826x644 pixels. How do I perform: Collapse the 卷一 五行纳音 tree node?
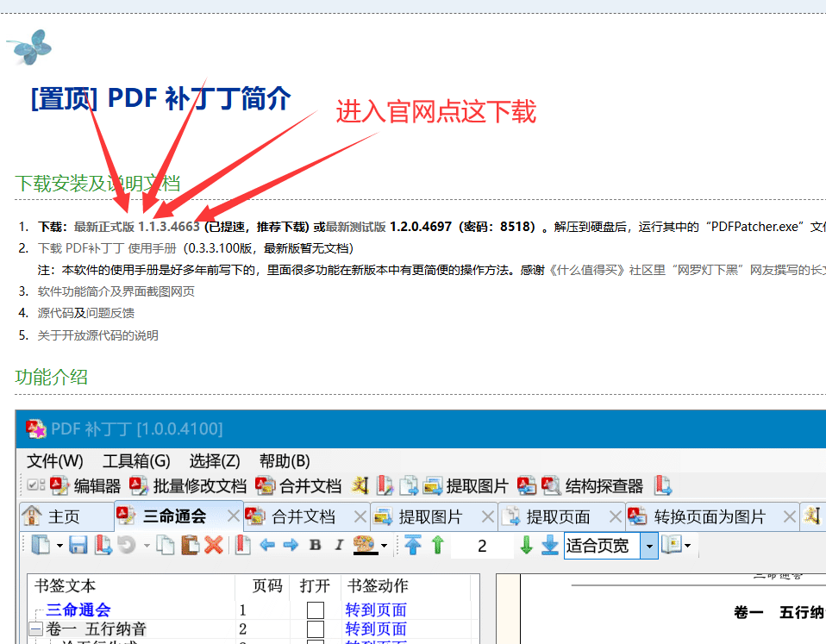coord(35,629)
